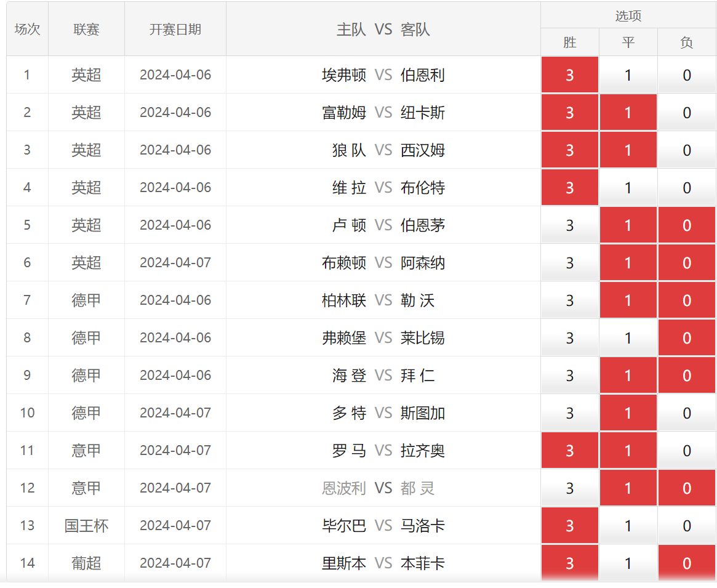Image resolution: width=717 pixels, height=588 pixels.
Task: Click team name 莱比锡 in match 8
Action: 423,337
